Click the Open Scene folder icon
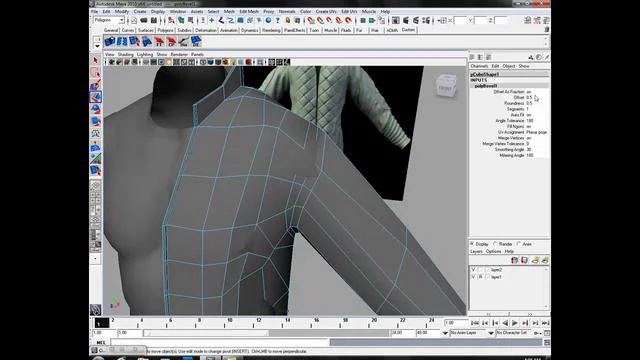The image size is (640, 360). (144, 20)
